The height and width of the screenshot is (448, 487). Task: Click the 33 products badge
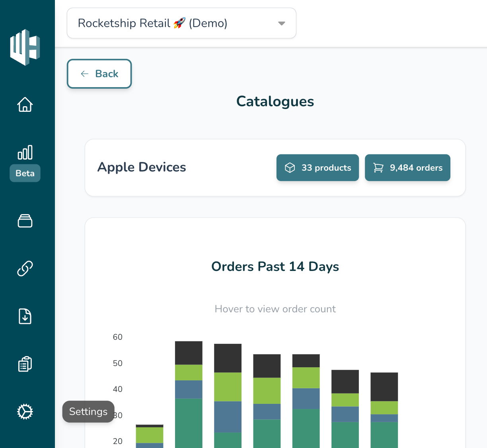click(x=318, y=168)
